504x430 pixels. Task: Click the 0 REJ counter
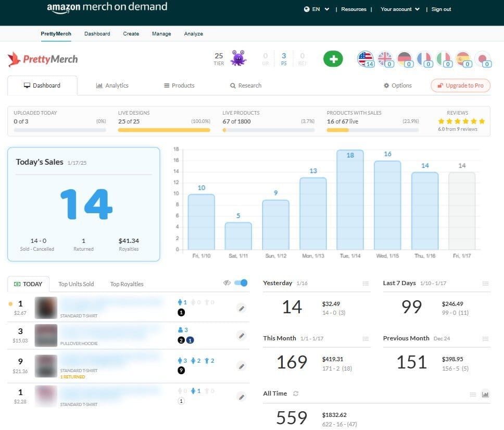[302, 59]
